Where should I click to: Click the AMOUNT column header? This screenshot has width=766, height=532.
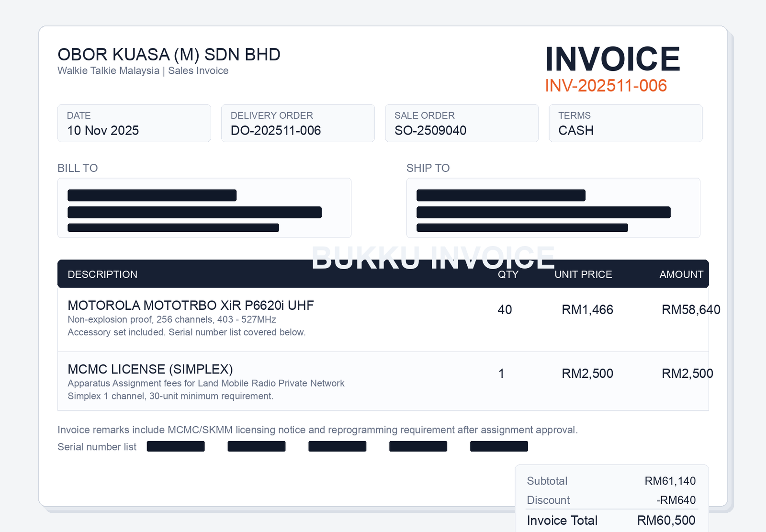coord(681,274)
